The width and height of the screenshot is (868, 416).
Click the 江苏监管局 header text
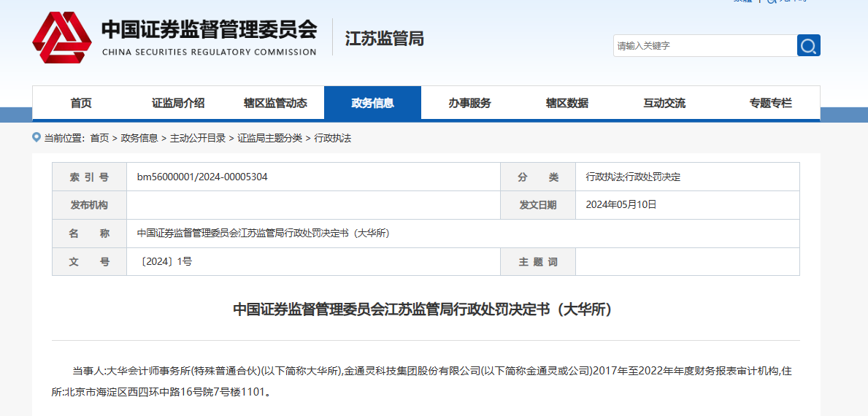(x=384, y=39)
